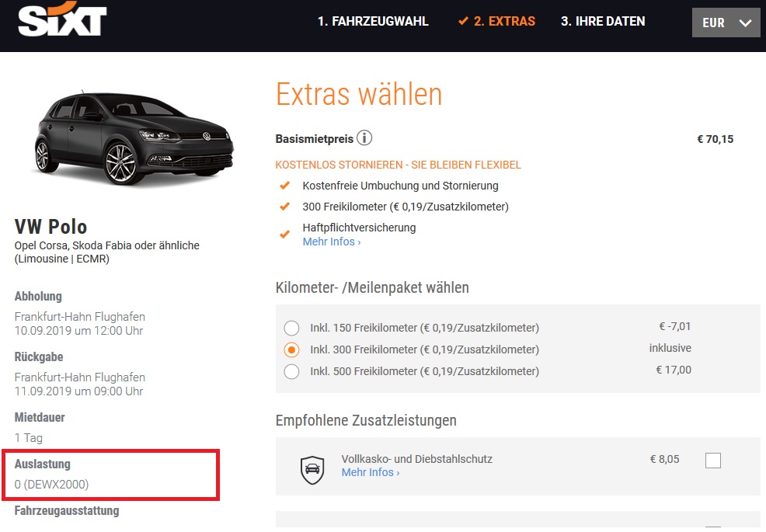
Task: Open Basismietpreis info icon
Action: tap(364, 138)
